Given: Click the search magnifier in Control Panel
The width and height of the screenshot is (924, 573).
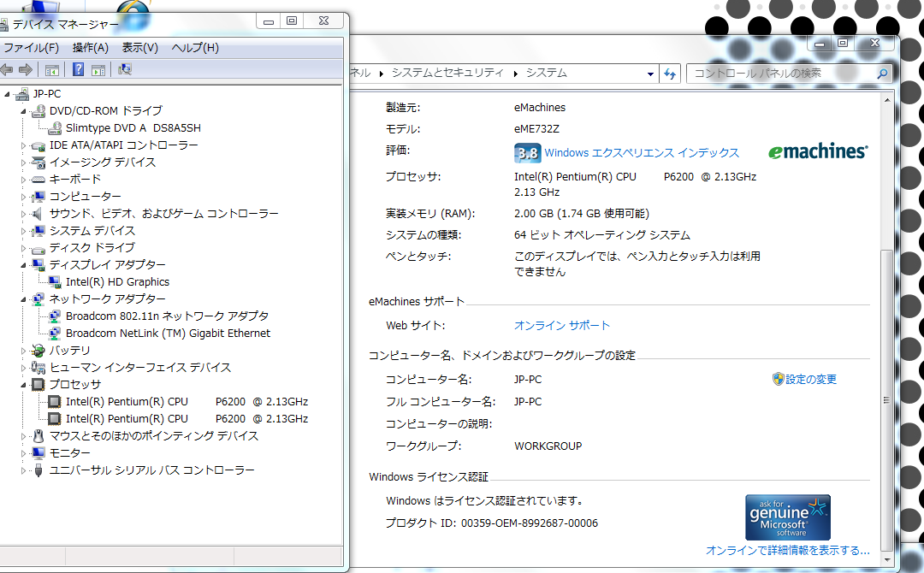Looking at the screenshot, I should 882,74.
